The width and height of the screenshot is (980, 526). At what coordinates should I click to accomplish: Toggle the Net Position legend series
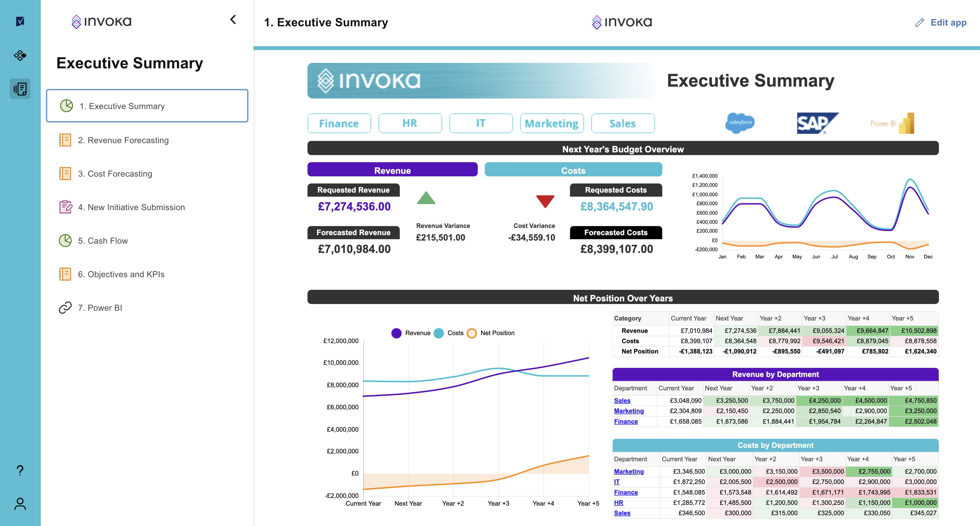(491, 333)
